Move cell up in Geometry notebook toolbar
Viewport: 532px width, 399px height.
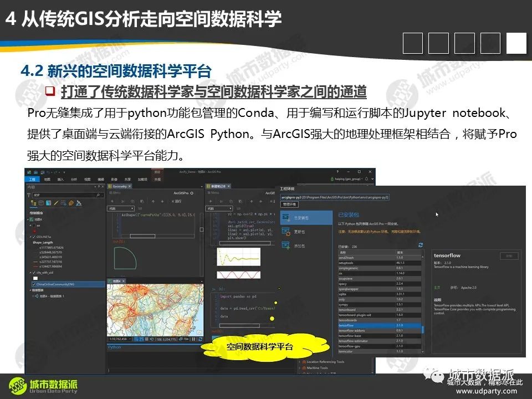[153, 202]
